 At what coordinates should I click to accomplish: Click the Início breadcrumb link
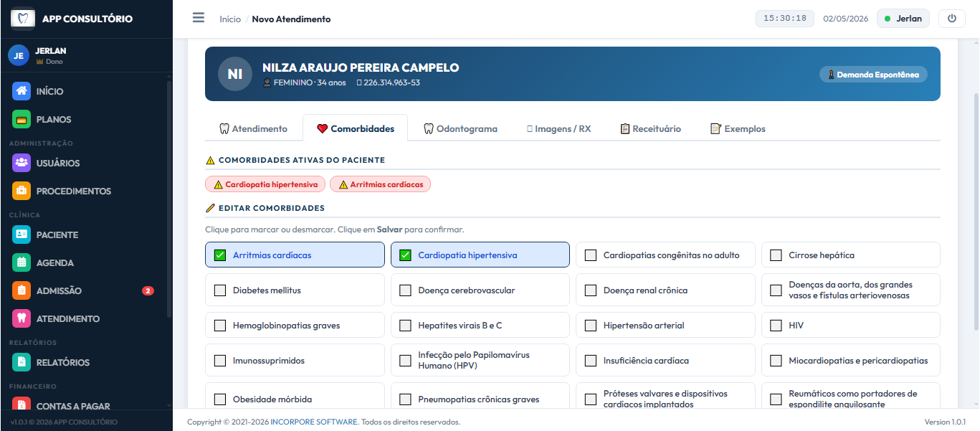[230, 19]
